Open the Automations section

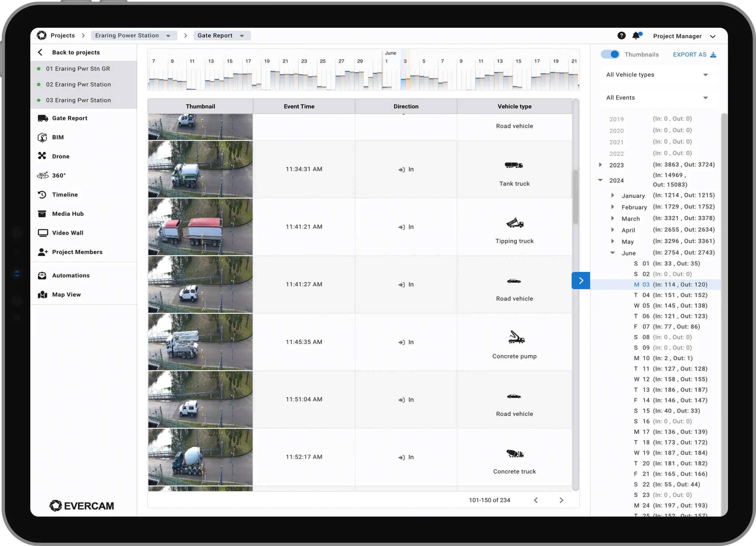71,275
